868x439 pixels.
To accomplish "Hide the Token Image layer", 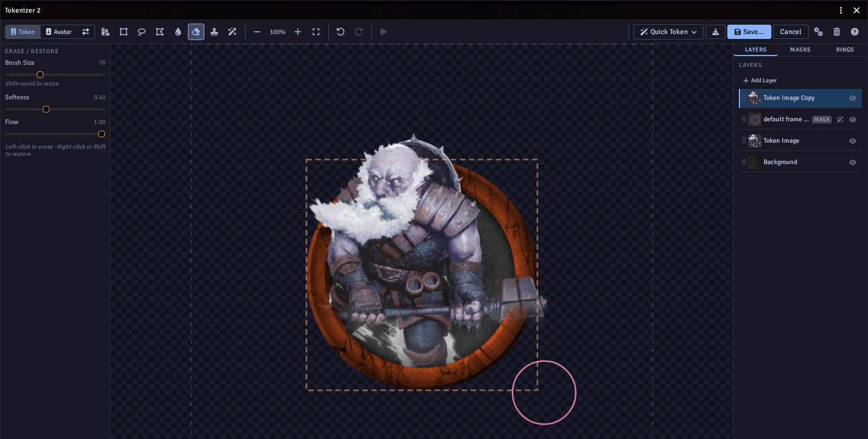I will [x=853, y=141].
